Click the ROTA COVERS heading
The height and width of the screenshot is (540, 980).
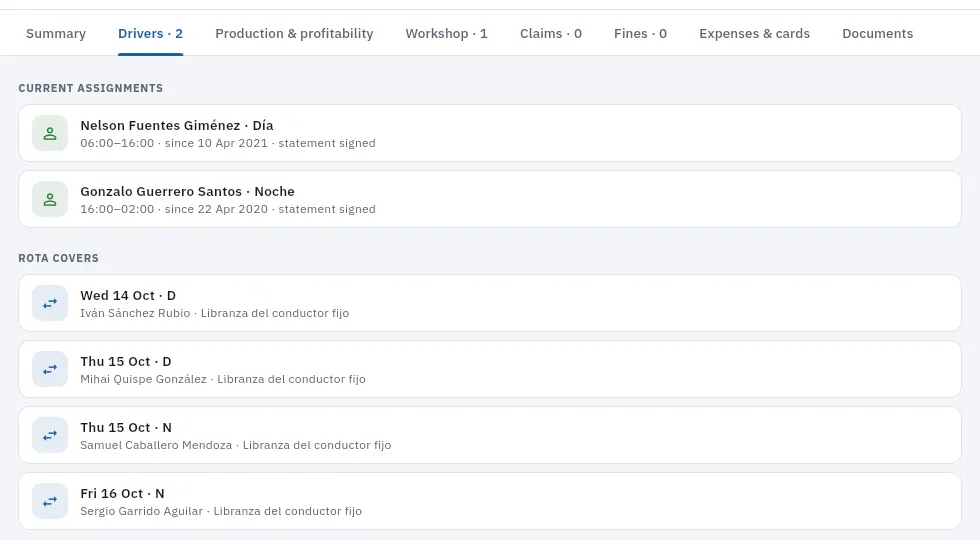coord(59,258)
